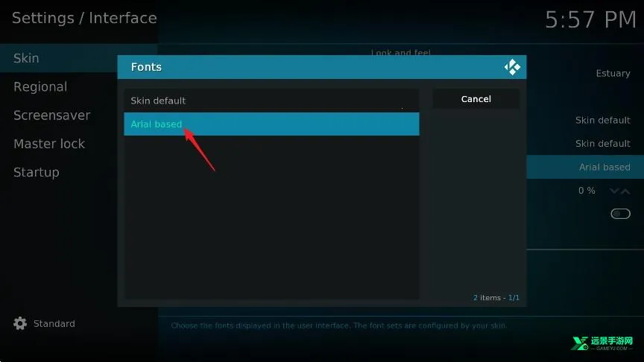The height and width of the screenshot is (362, 644).
Task: Click the Kodi logo in Fonts dialog header
Action: (x=512, y=67)
